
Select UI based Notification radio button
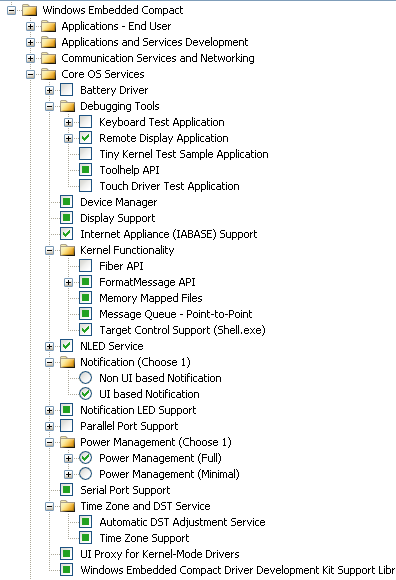[85, 394]
